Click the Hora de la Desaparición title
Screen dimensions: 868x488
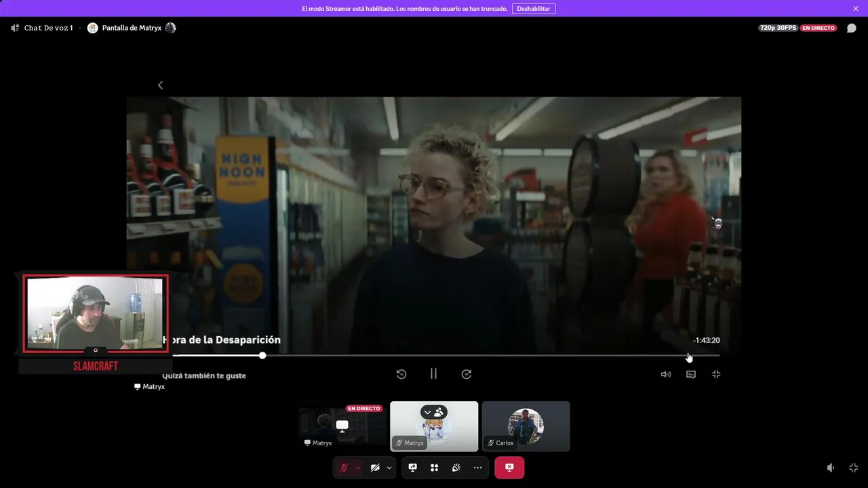click(x=222, y=340)
